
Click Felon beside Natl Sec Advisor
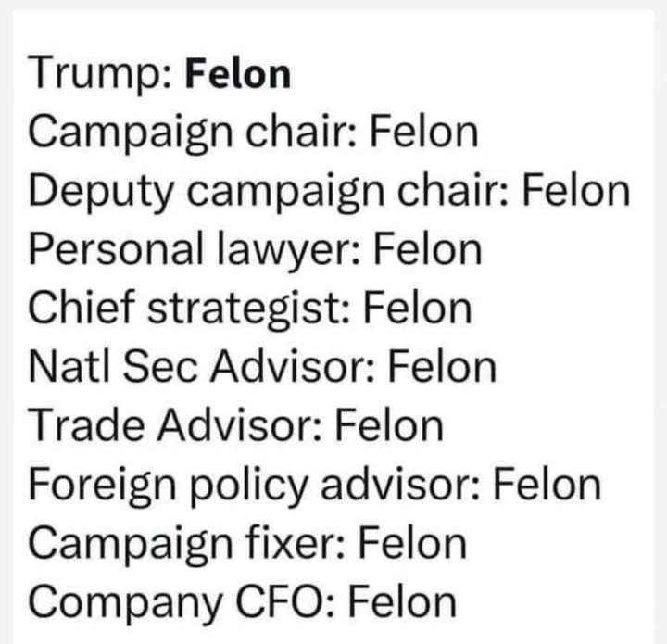[x=442, y=367]
